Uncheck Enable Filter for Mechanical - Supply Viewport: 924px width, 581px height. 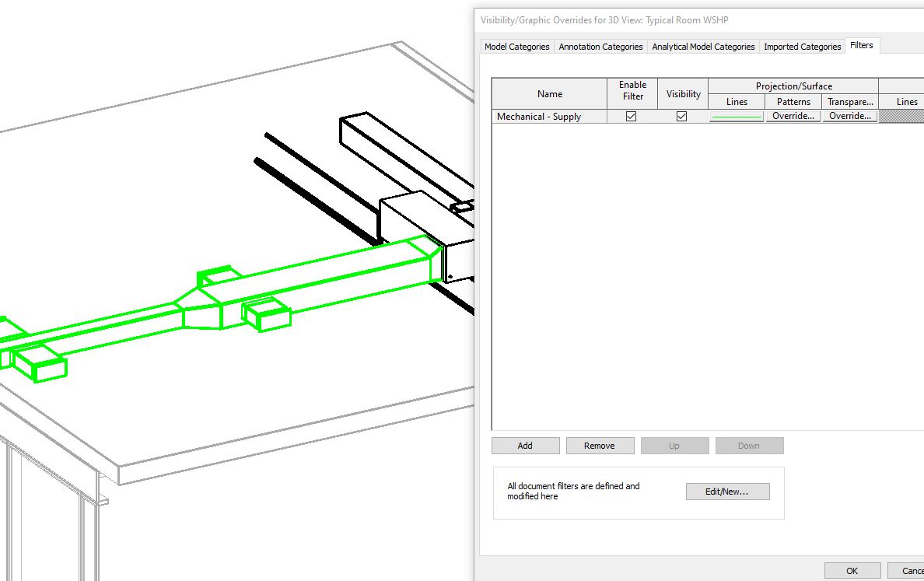(631, 115)
